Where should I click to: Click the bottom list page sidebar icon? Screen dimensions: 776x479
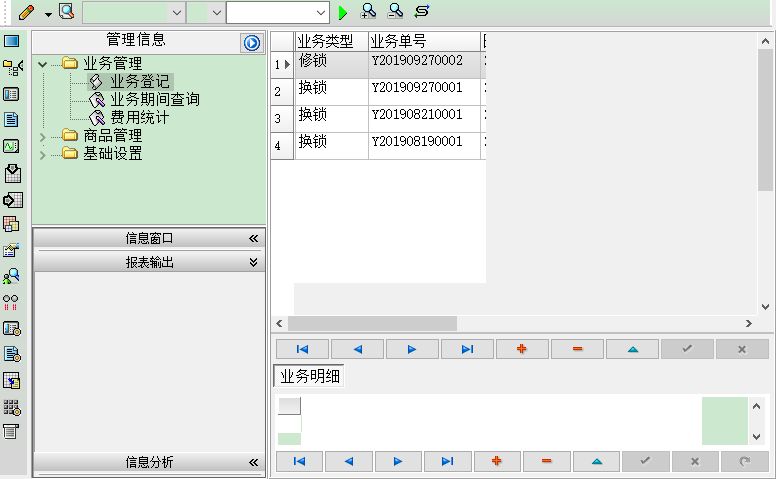pos(11,431)
